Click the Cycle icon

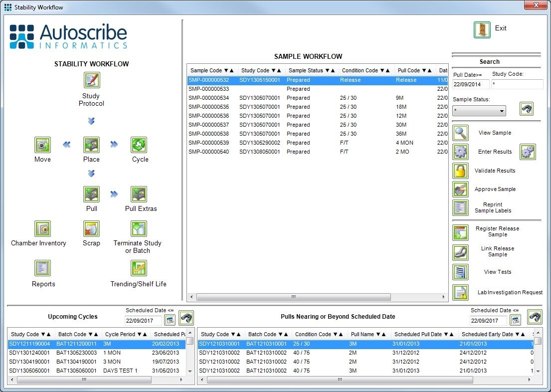tap(140, 145)
